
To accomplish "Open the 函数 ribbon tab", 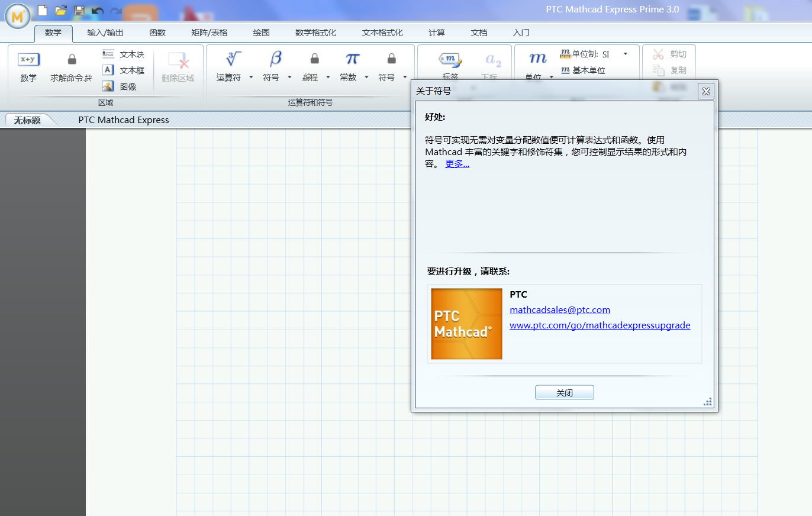I will pos(157,33).
